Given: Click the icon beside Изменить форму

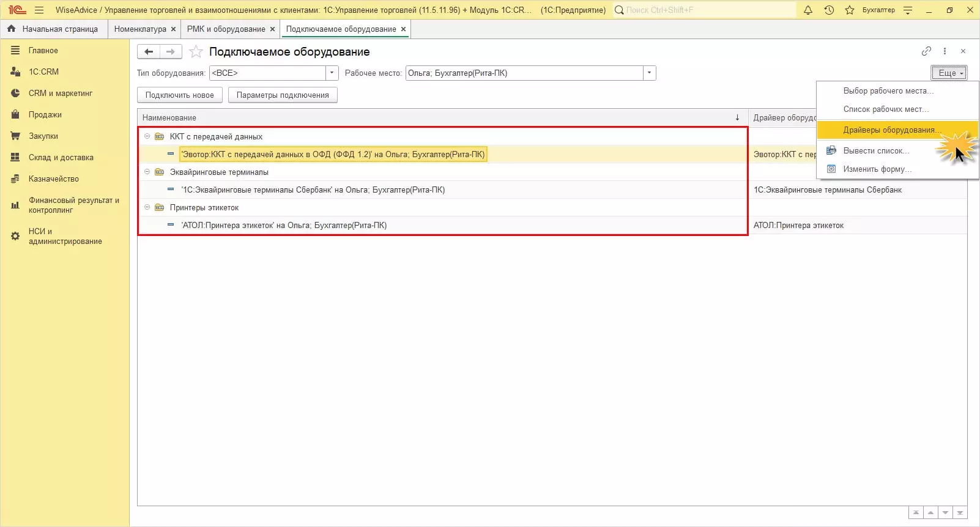Looking at the screenshot, I should (x=831, y=169).
